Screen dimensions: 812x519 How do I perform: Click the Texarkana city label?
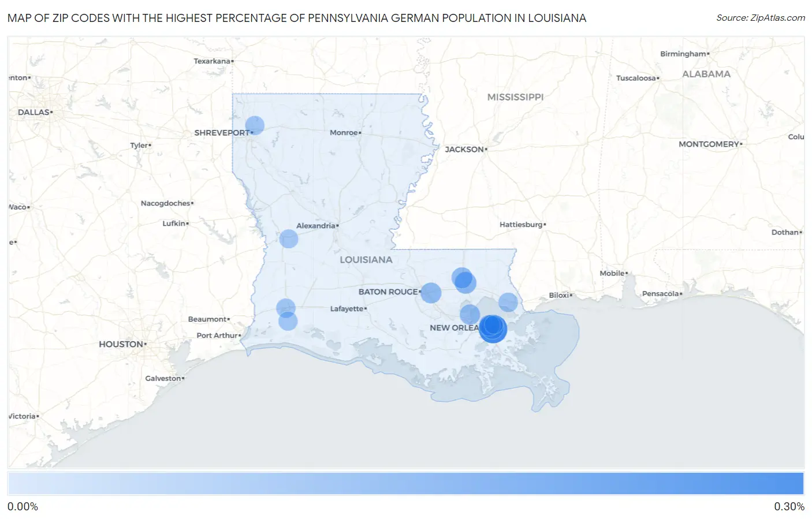click(x=212, y=61)
